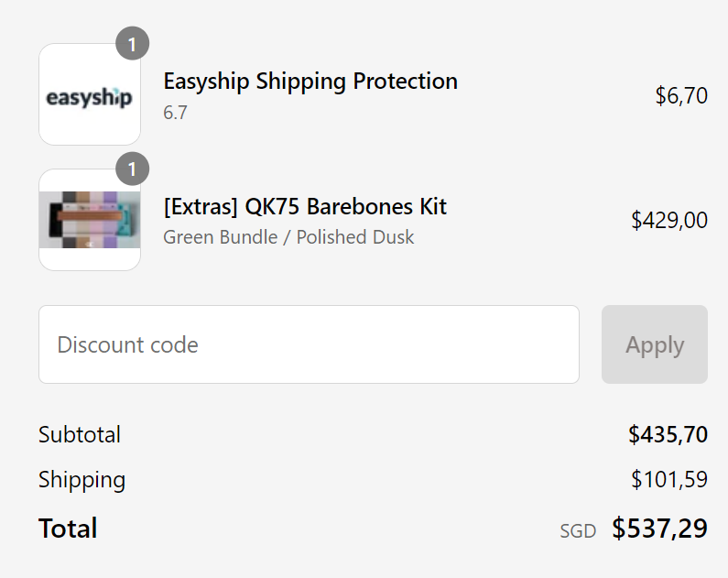Click the 6.7 variant subtitle text
This screenshot has height=578, width=728.
coord(175,113)
